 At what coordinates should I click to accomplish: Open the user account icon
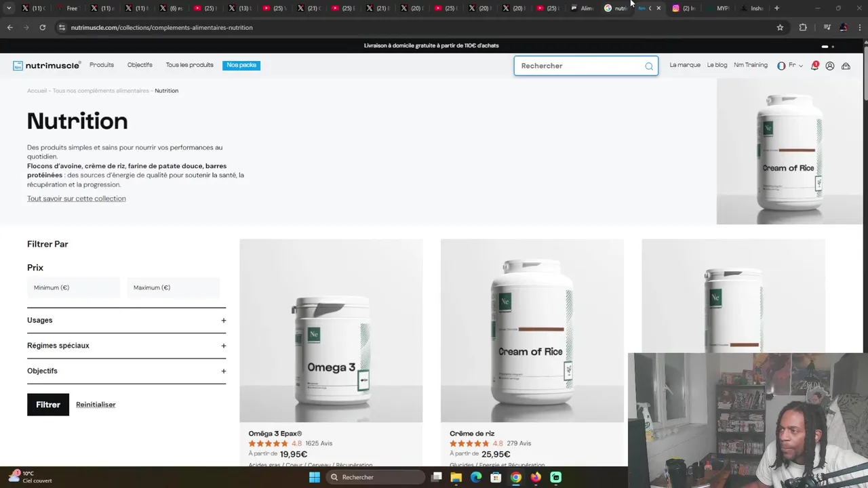pyautogui.click(x=829, y=66)
